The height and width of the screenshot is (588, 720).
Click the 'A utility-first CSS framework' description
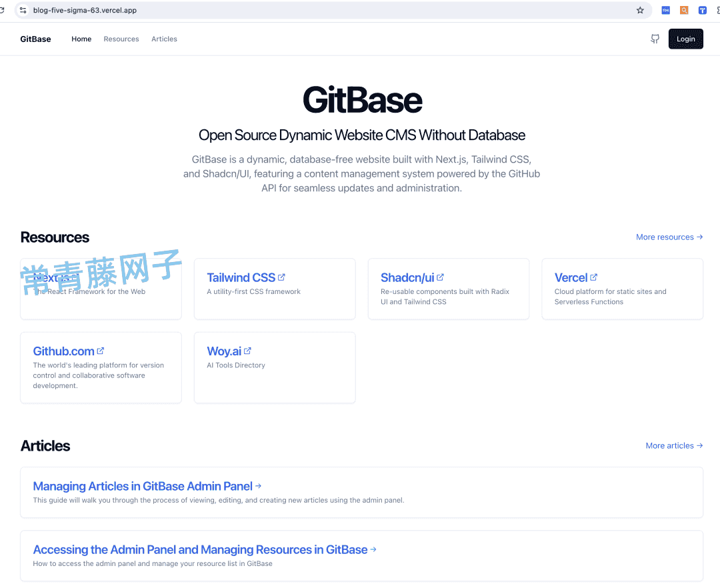(253, 291)
